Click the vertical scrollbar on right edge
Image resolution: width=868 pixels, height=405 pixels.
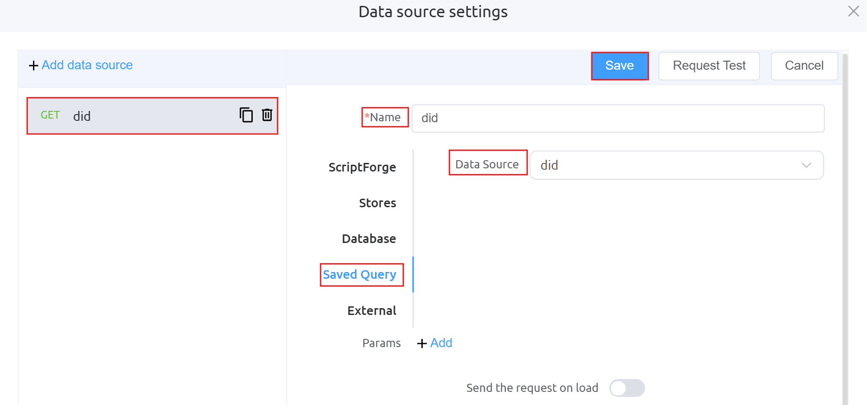845,226
